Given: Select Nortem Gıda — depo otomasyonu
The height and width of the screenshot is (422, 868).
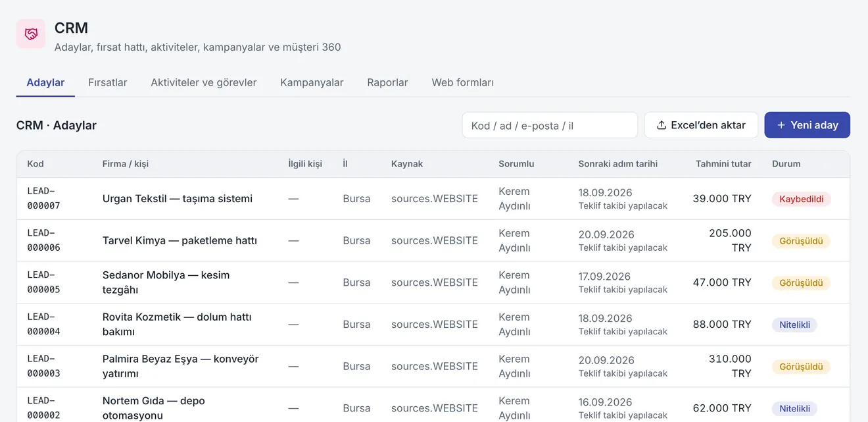Looking at the screenshot, I should [x=154, y=408].
